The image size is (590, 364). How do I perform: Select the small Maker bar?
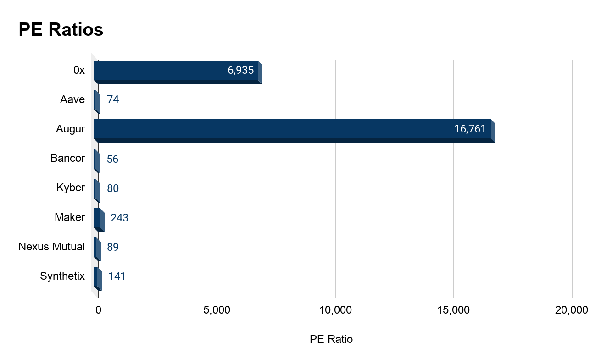coord(98,219)
